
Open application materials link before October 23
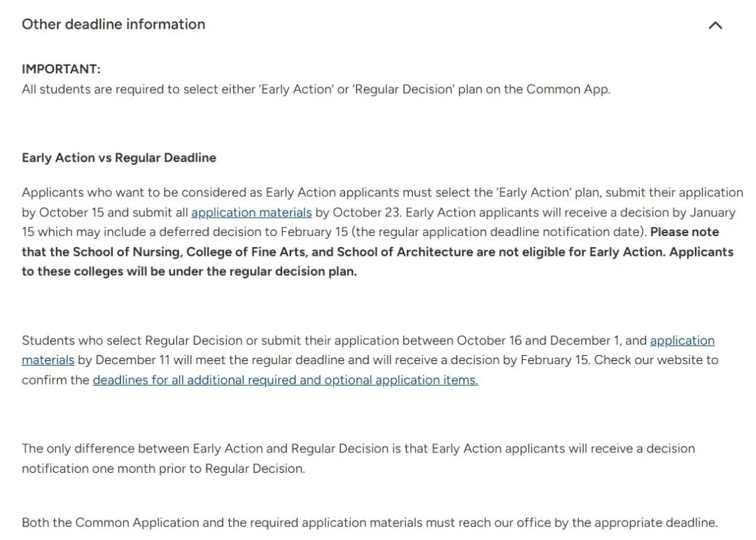(251, 212)
